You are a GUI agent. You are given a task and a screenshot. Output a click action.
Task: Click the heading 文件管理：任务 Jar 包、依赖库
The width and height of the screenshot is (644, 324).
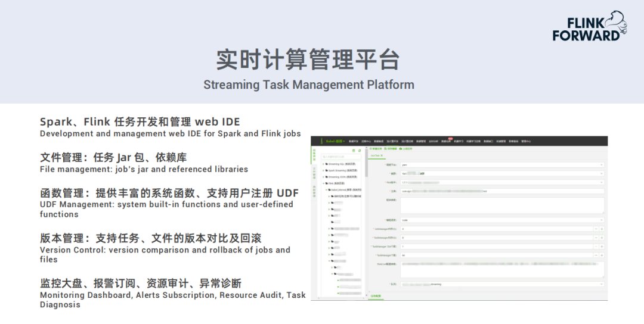pyautogui.click(x=113, y=157)
